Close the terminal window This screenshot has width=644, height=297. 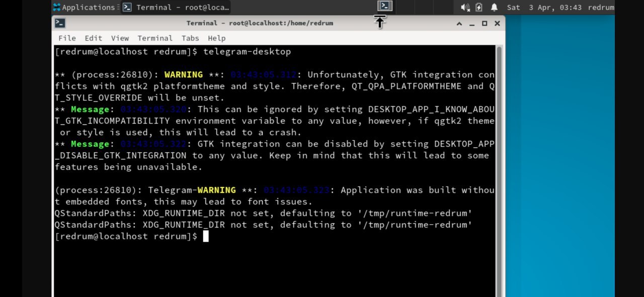click(x=497, y=23)
